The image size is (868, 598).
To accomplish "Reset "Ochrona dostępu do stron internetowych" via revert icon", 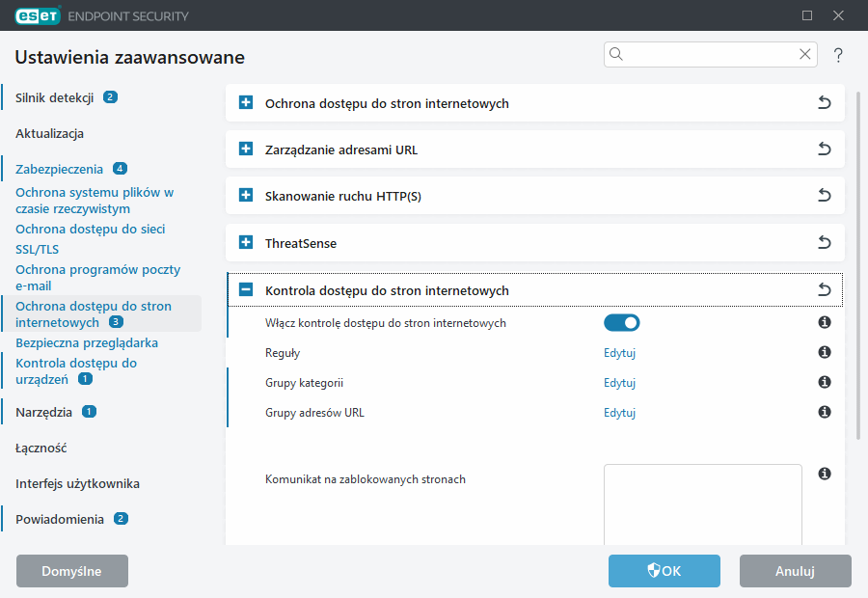I will coord(825,102).
